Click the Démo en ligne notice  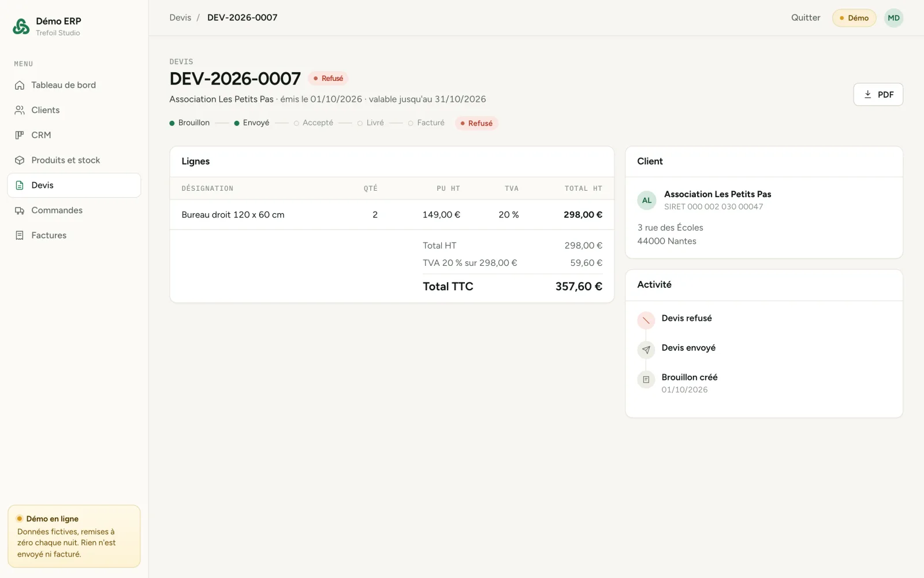[74, 536]
